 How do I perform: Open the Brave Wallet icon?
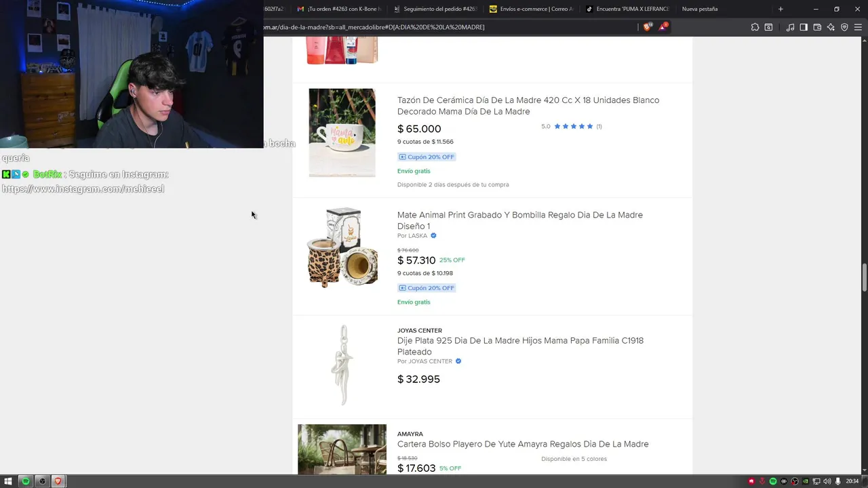817,27
